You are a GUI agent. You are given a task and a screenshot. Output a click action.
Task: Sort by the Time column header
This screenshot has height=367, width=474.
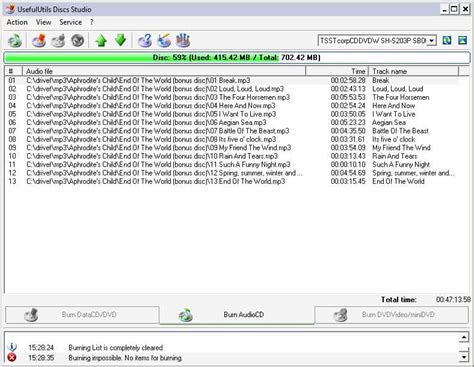[337, 71]
